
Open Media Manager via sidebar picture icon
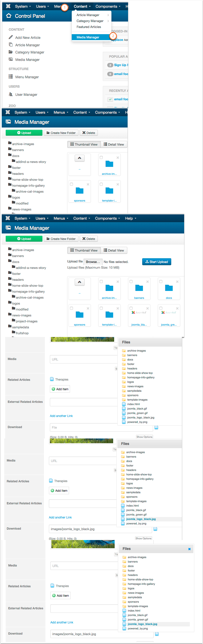[x=10, y=59]
